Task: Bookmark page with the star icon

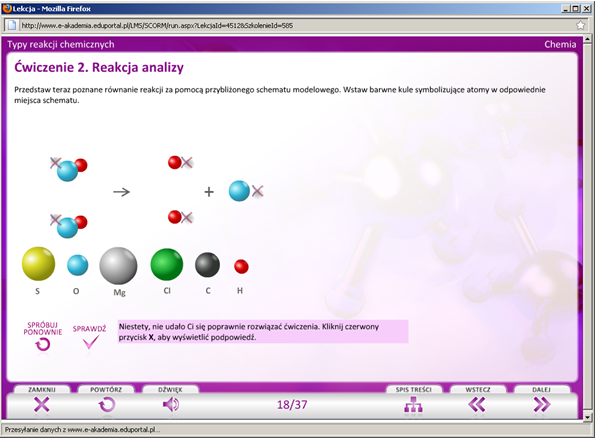Action: click(580, 25)
